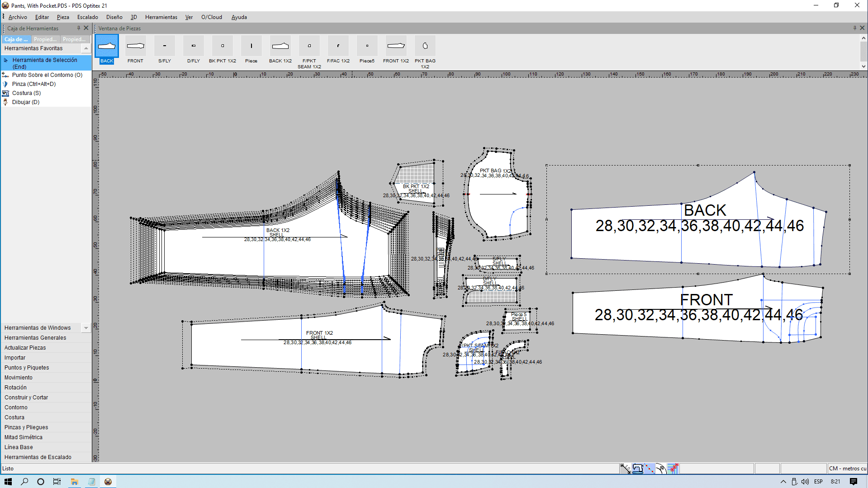Open the Herramientas menu
This screenshot has height=488, width=868.
click(161, 17)
